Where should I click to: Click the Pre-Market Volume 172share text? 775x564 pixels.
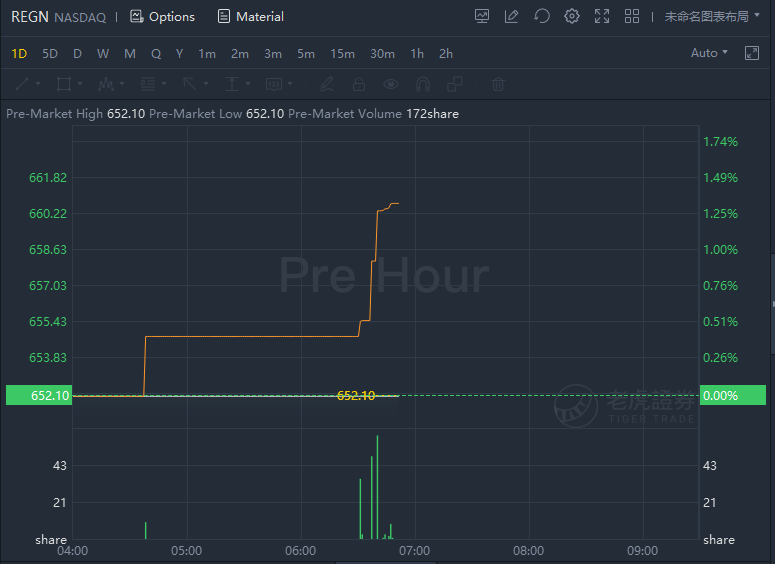point(373,114)
